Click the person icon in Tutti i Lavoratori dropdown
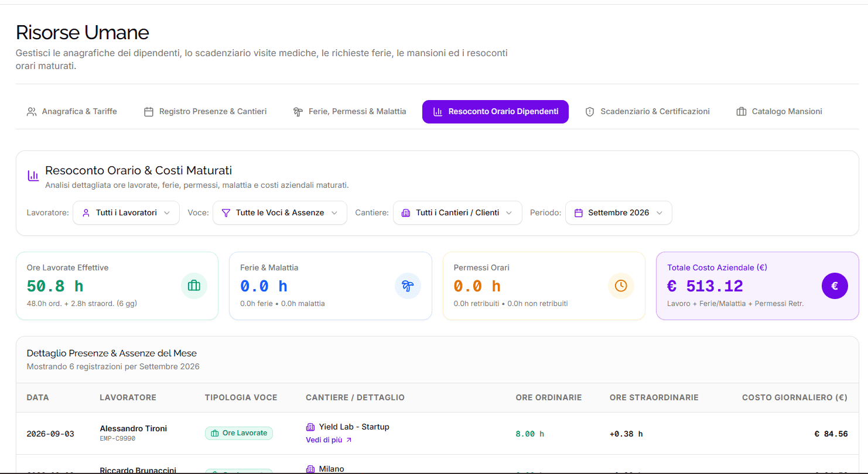This screenshot has height=474, width=868. tap(86, 213)
